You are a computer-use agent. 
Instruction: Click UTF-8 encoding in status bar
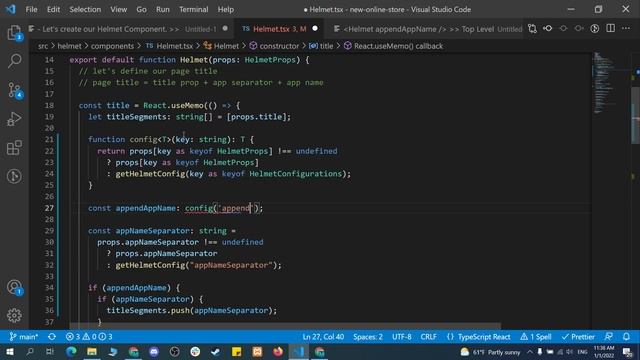[402, 337]
